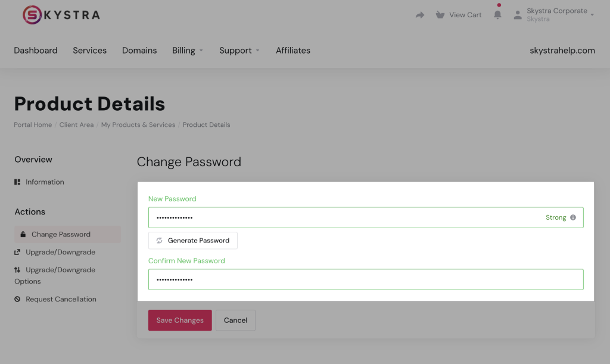Open the notifications bell icon

(497, 15)
